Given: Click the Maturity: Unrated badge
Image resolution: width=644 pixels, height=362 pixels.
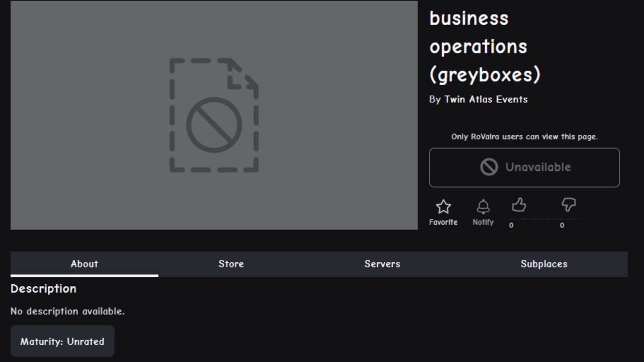Looking at the screenshot, I should point(62,341).
